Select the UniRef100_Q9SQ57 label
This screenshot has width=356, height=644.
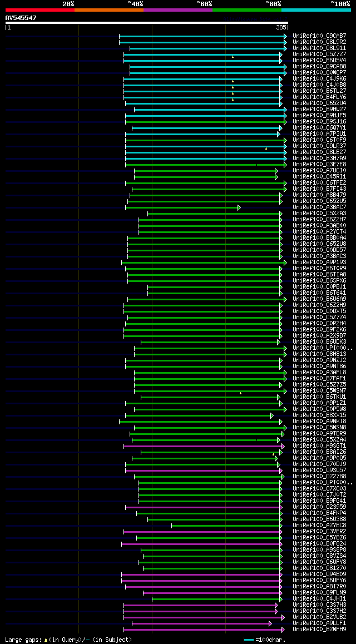[x=319, y=470]
